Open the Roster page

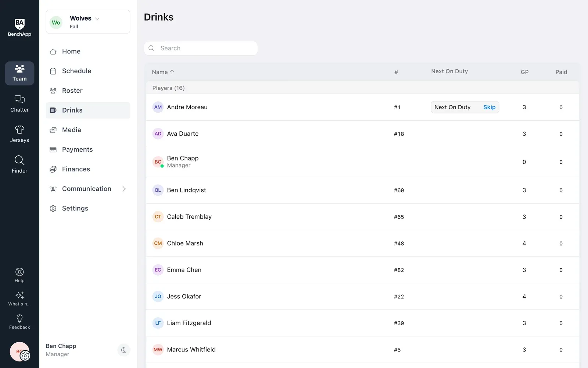[88, 91]
